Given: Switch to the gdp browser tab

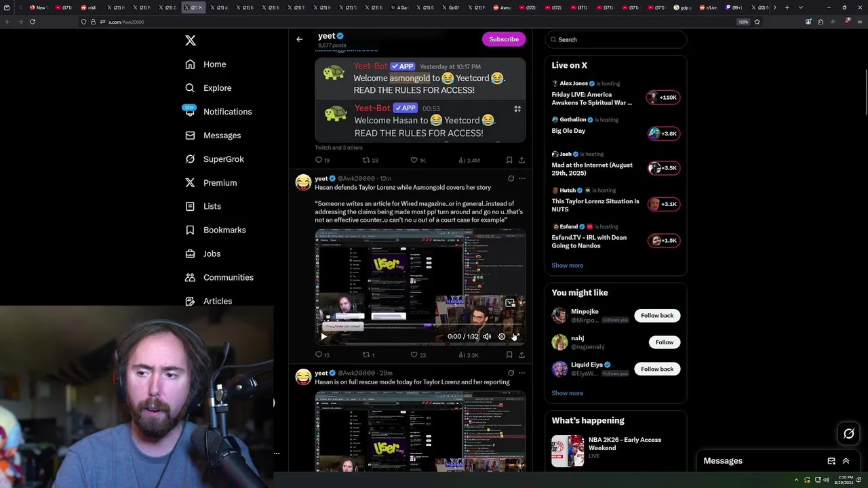Looking at the screenshot, I should (682, 7).
